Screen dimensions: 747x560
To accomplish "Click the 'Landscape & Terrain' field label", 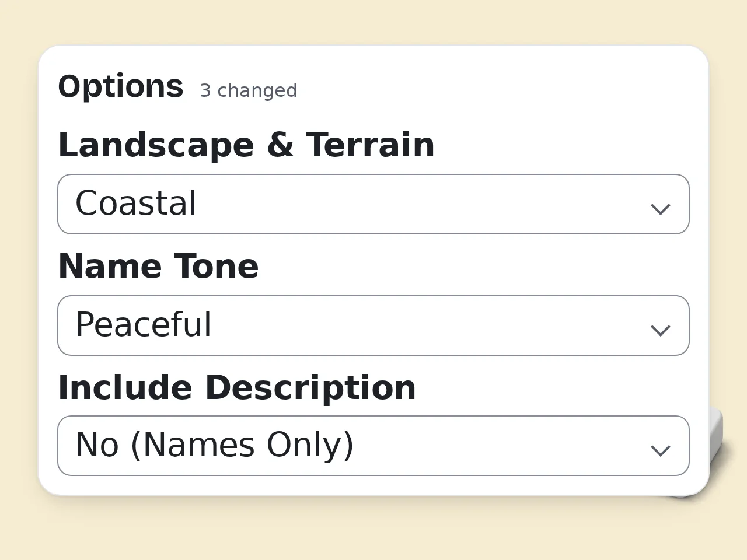I will (x=246, y=145).
